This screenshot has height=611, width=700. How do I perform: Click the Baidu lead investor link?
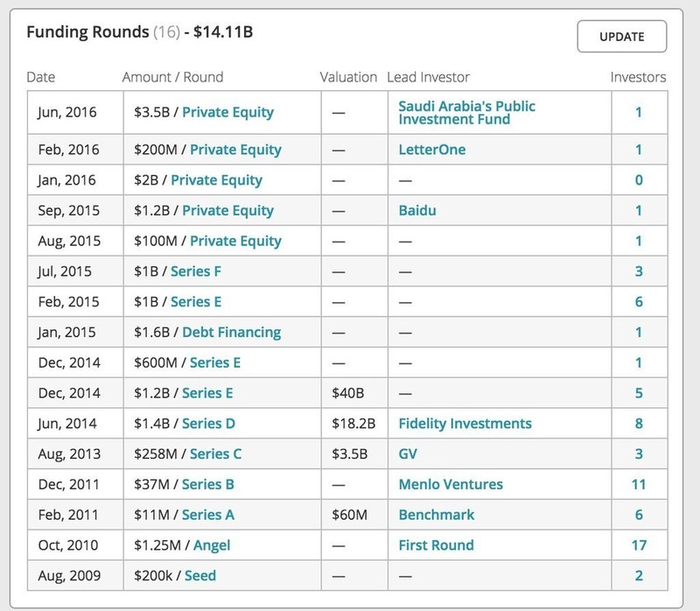418,210
